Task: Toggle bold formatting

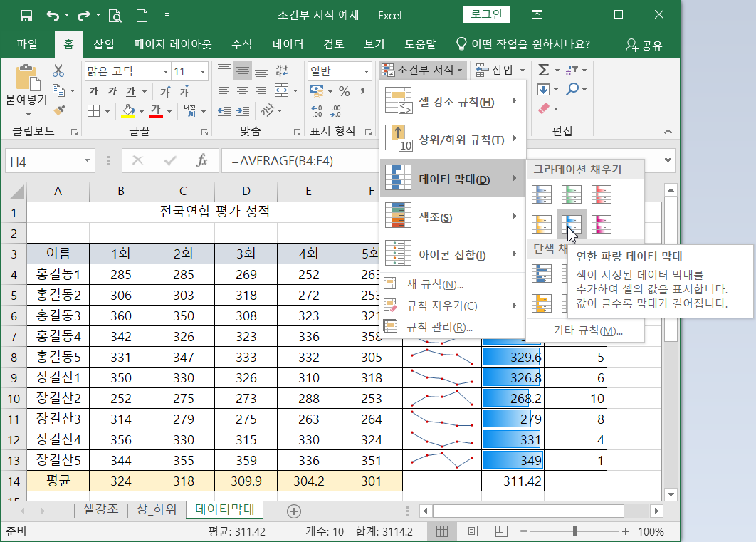Action: 93,91
